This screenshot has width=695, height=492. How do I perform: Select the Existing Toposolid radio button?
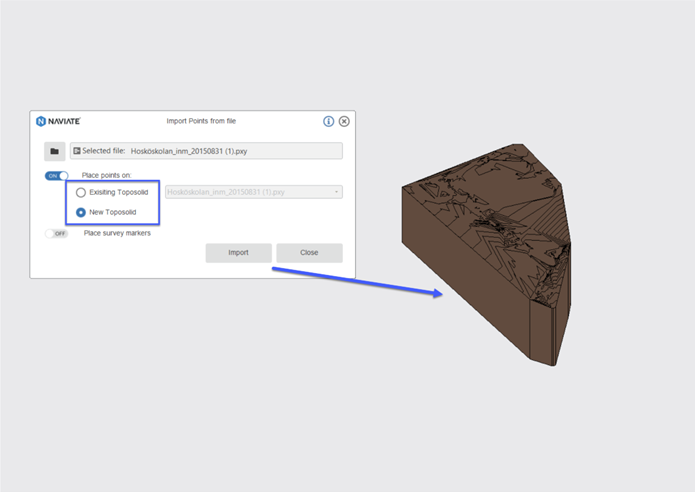point(81,192)
